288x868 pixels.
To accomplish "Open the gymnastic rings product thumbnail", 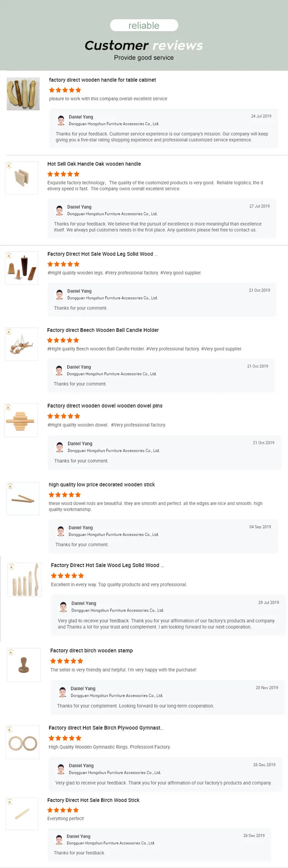I will (23, 742).
